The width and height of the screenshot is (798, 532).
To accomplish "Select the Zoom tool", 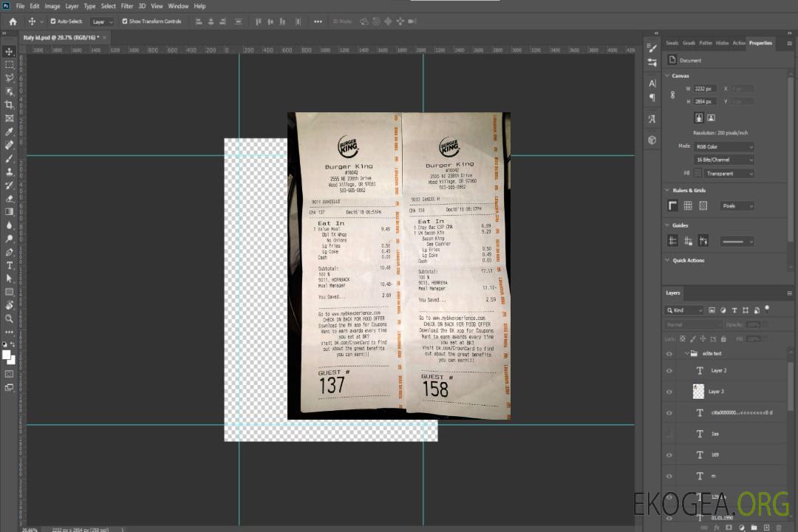I will pyautogui.click(x=9, y=318).
